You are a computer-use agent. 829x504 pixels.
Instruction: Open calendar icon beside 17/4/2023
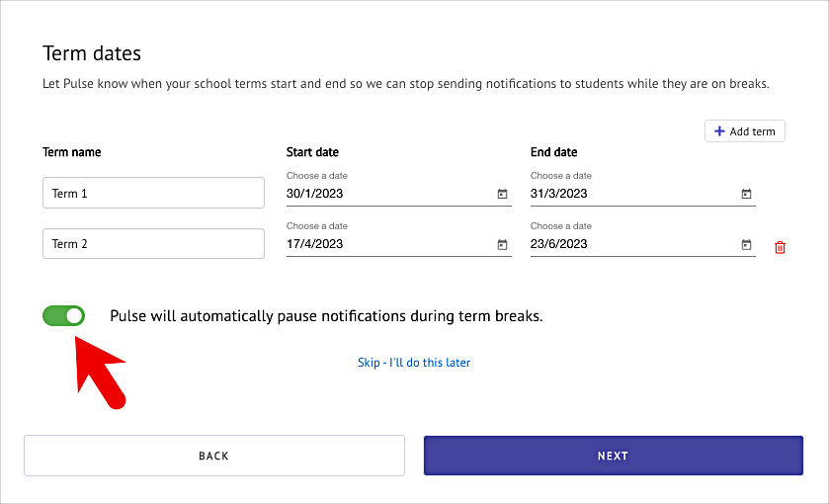[x=502, y=244]
